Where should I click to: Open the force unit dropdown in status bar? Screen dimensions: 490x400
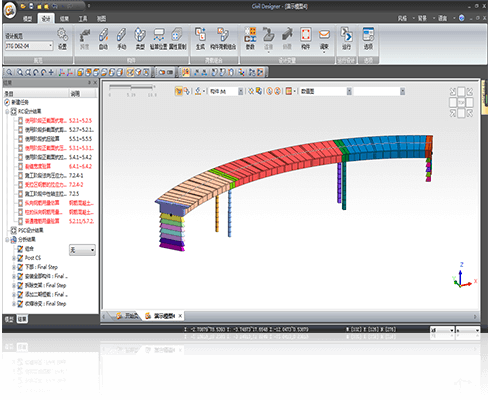[x=442, y=330]
